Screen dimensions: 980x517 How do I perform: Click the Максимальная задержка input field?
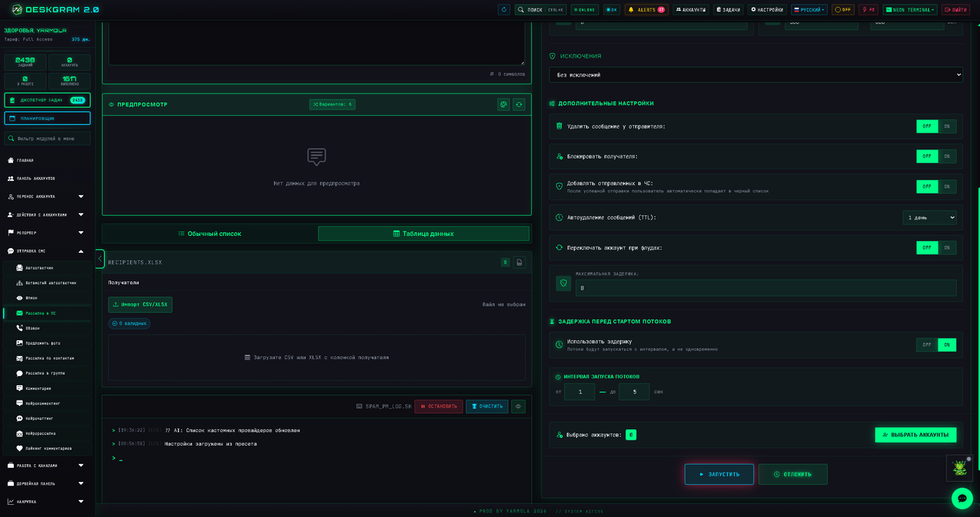click(x=766, y=288)
